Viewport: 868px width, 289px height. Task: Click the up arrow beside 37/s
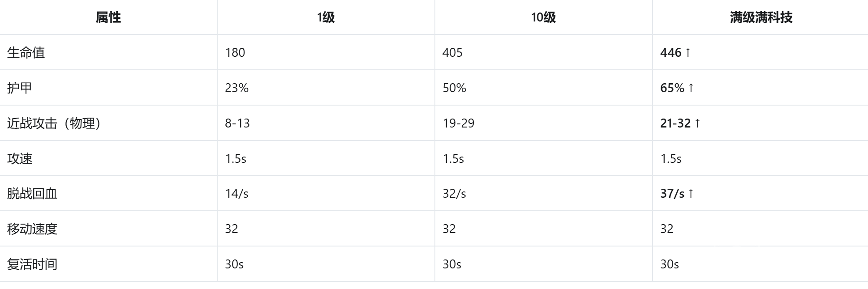691,194
